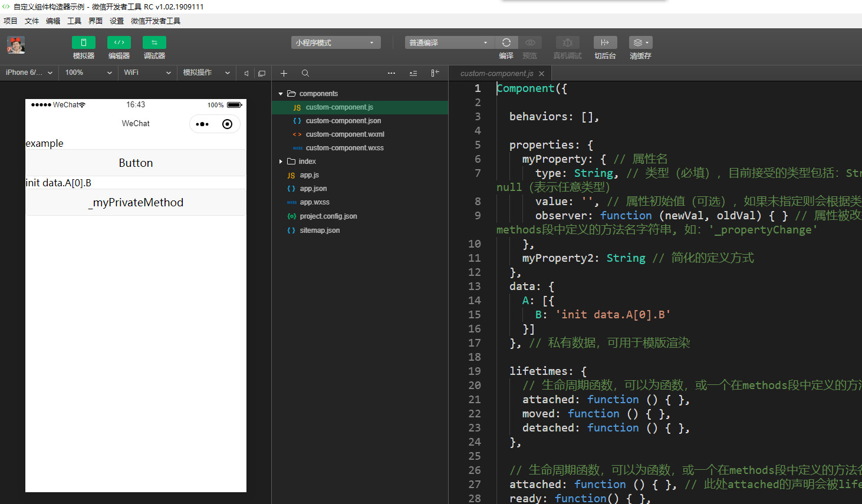Open the WiFi network type dropdown
The width and height of the screenshot is (862, 504).
pos(147,73)
